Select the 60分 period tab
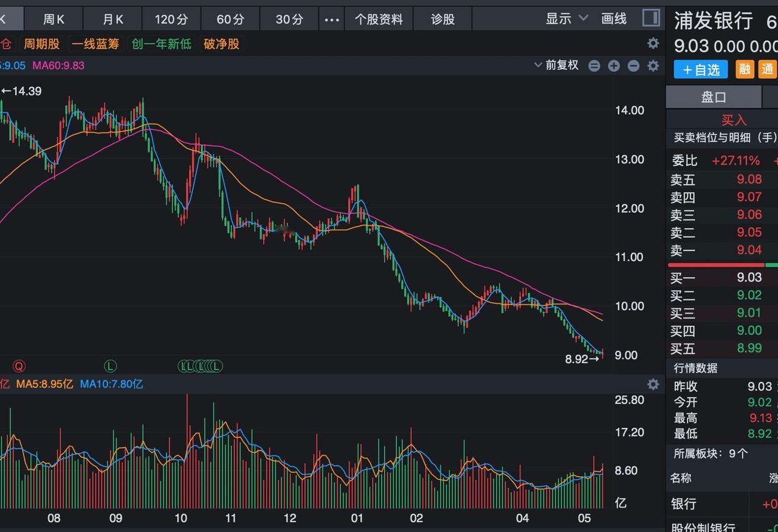 click(x=230, y=19)
